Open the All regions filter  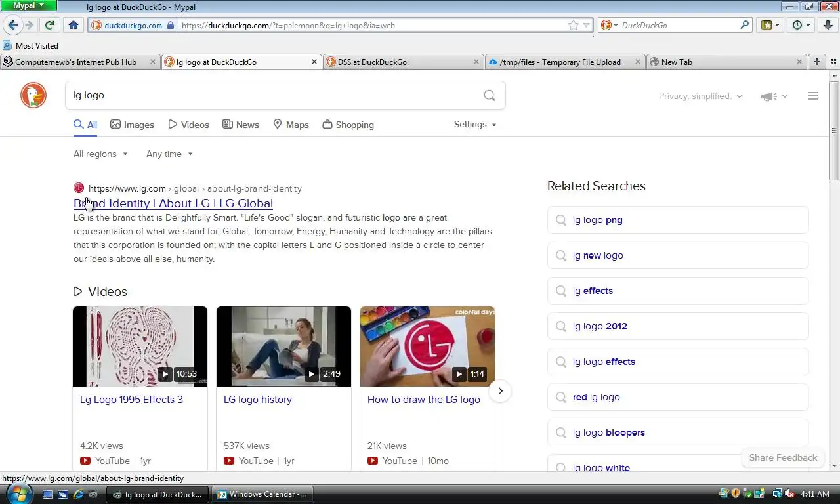tap(100, 154)
